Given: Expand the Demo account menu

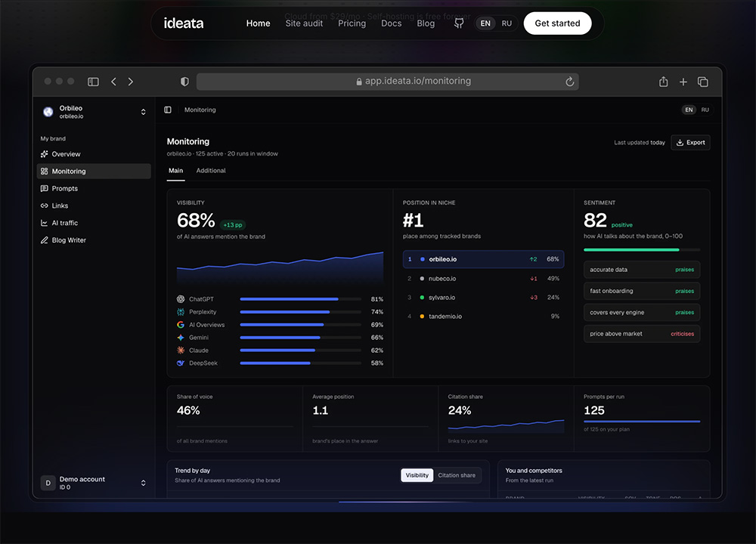Looking at the screenshot, I should pyautogui.click(x=143, y=483).
